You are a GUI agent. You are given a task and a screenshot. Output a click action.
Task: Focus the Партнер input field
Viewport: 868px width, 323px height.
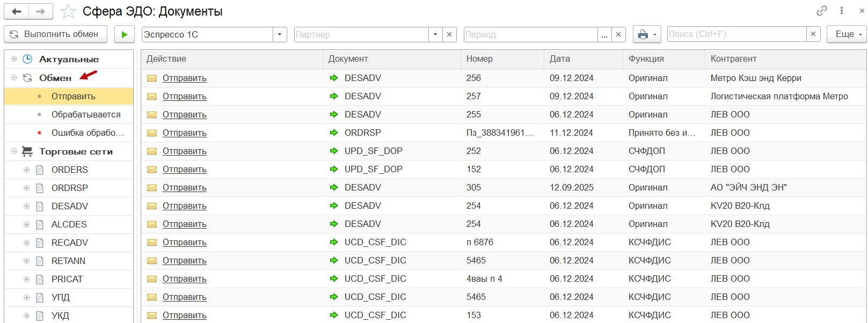coord(361,34)
